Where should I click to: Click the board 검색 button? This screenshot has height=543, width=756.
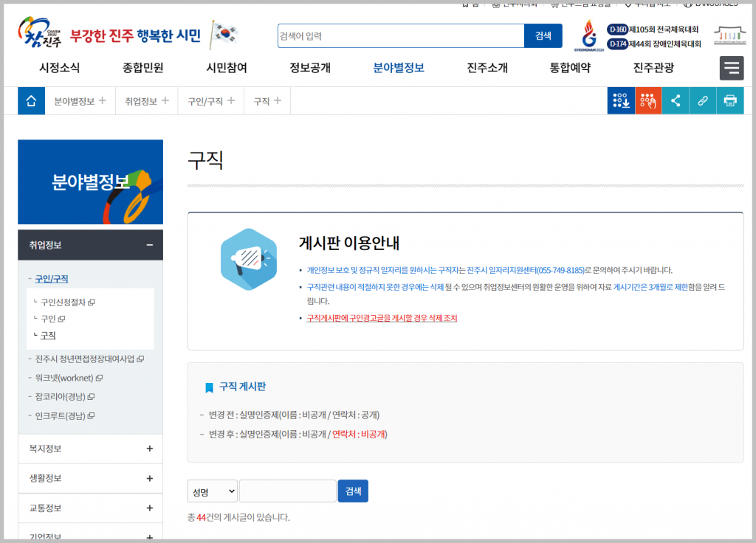click(x=353, y=491)
